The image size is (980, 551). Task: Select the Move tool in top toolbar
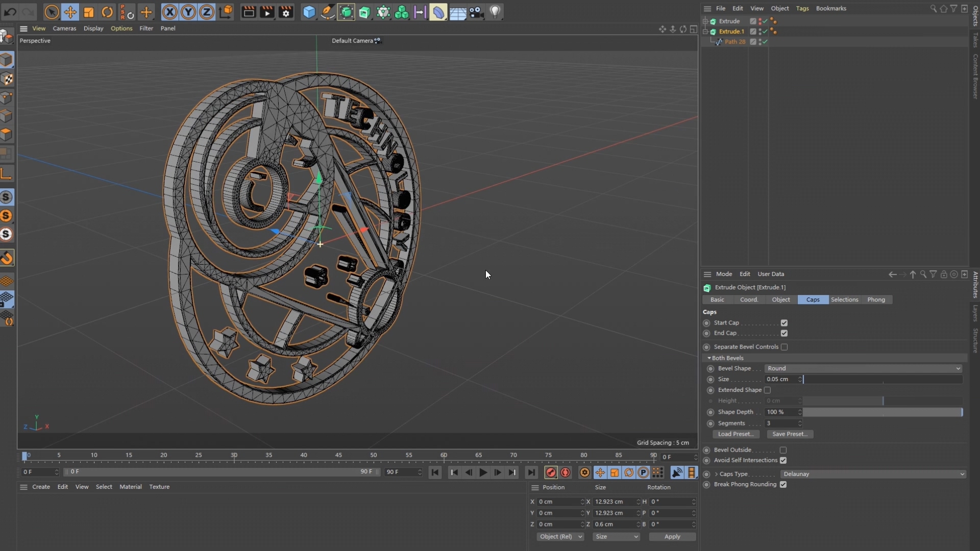(x=70, y=12)
